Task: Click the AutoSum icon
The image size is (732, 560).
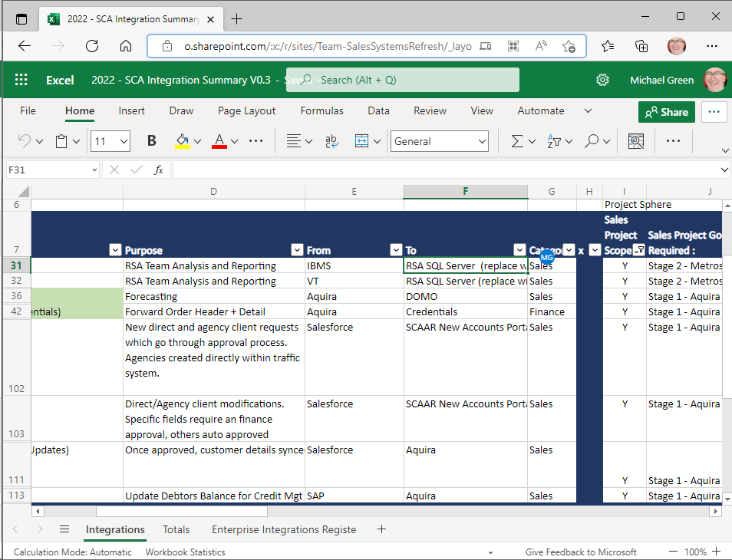Action: [516, 140]
